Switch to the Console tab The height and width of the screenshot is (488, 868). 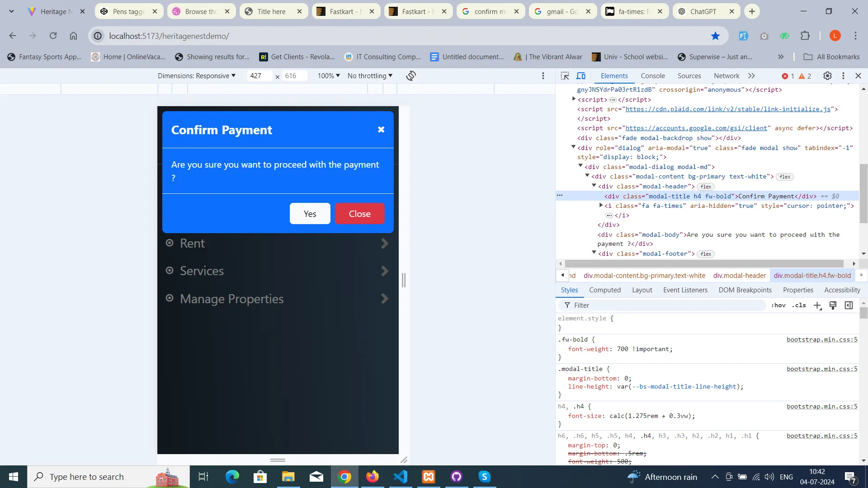(x=652, y=76)
